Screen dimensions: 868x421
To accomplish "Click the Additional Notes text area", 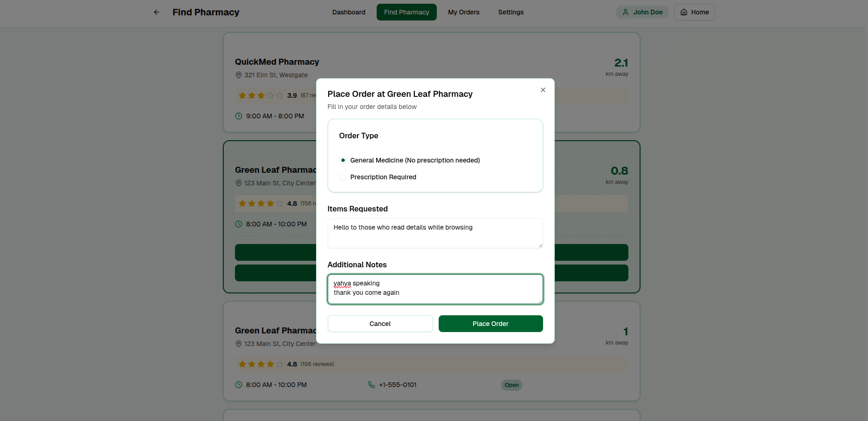I will (435, 289).
